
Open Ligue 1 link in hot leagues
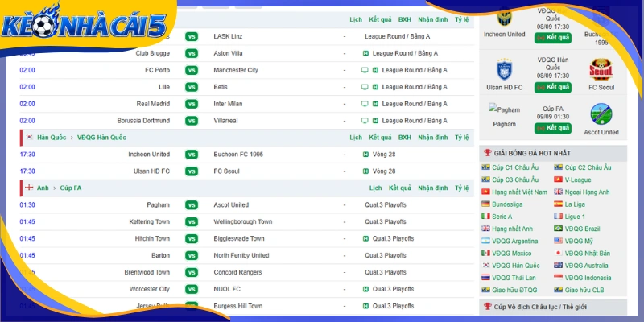(x=575, y=217)
